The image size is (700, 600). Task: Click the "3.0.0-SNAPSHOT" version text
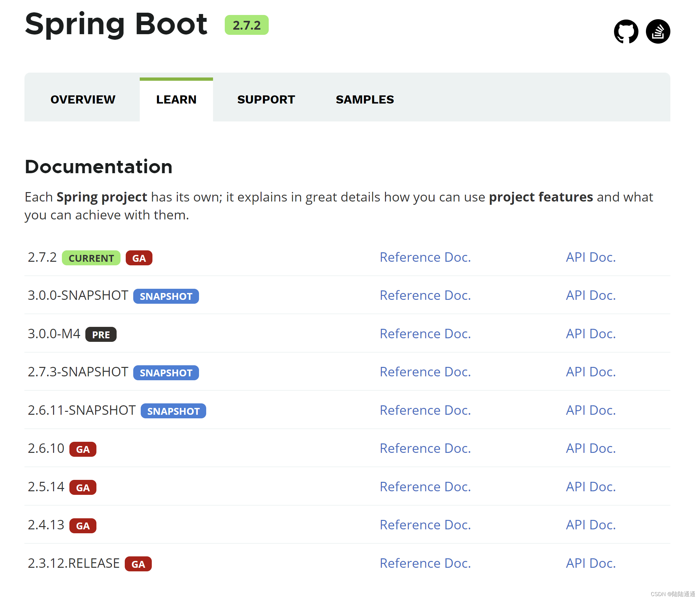(78, 296)
